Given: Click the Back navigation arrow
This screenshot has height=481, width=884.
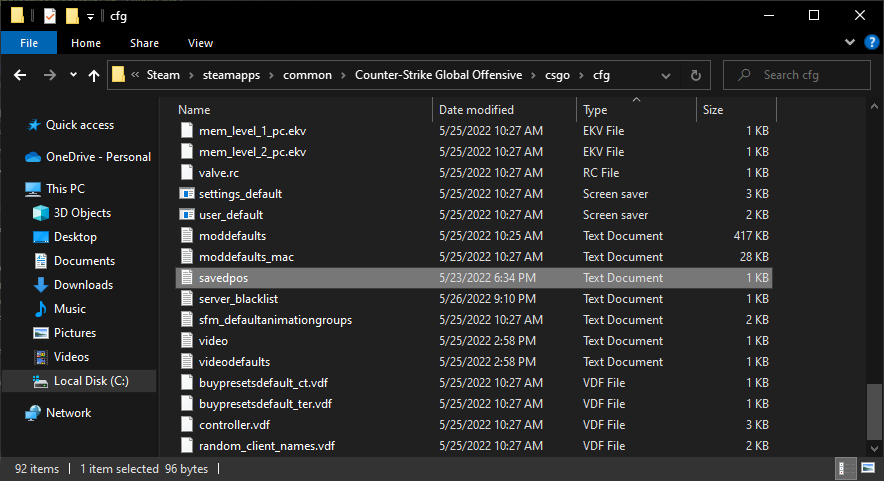Looking at the screenshot, I should 21,75.
